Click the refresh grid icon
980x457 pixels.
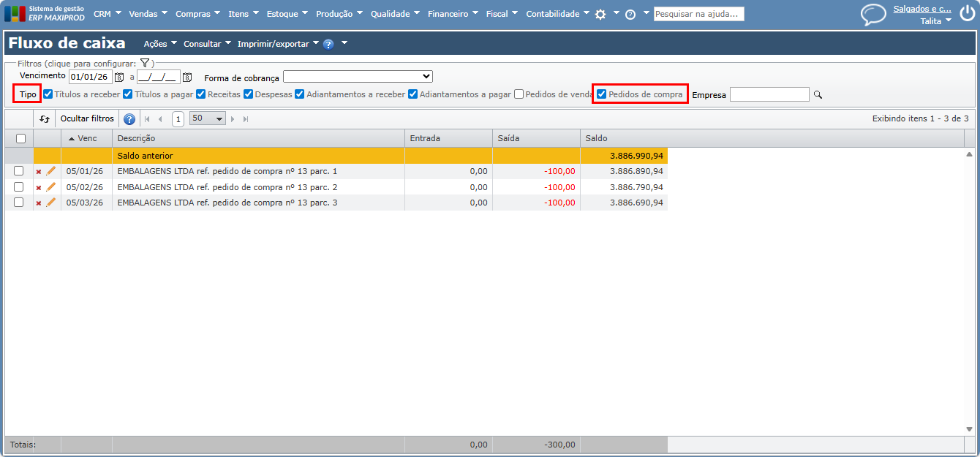(x=45, y=118)
